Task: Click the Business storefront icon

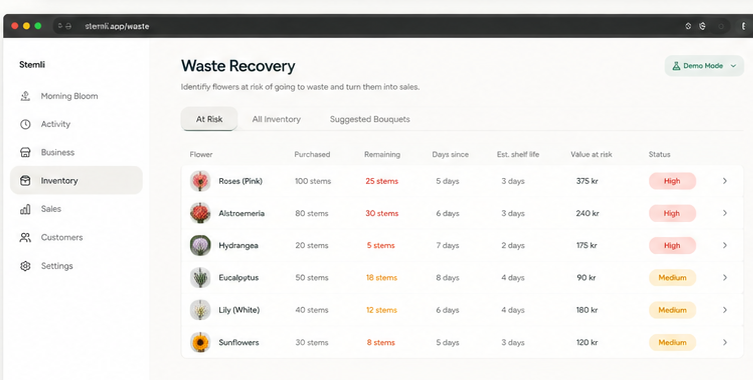Action: [25, 152]
